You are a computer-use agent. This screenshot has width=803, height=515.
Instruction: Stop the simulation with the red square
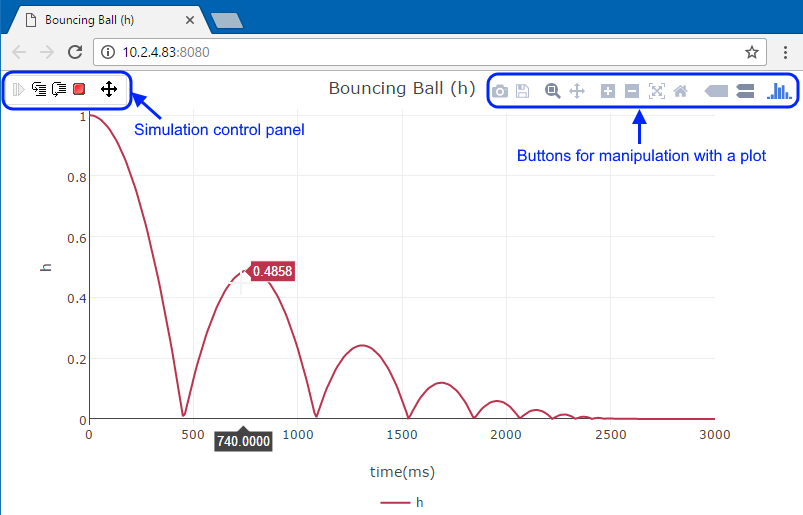coord(79,90)
